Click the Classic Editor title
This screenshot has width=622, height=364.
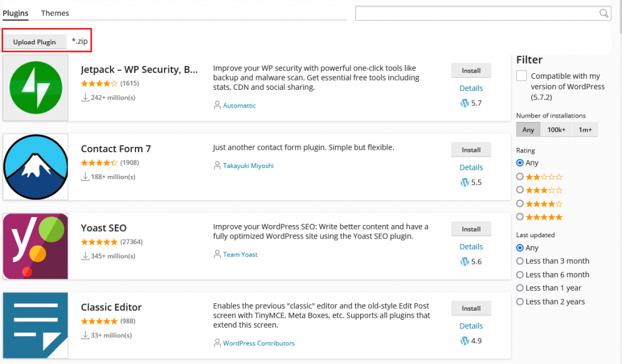111,307
